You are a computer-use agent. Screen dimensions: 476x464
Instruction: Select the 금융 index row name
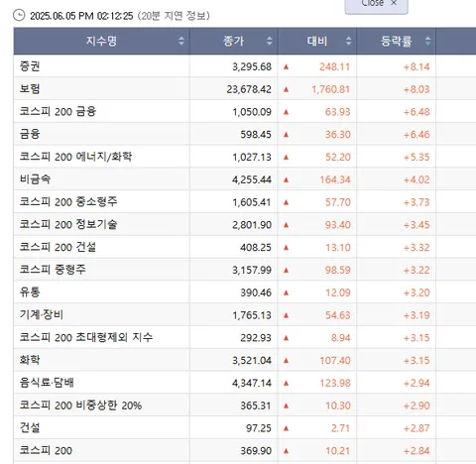(x=30, y=134)
